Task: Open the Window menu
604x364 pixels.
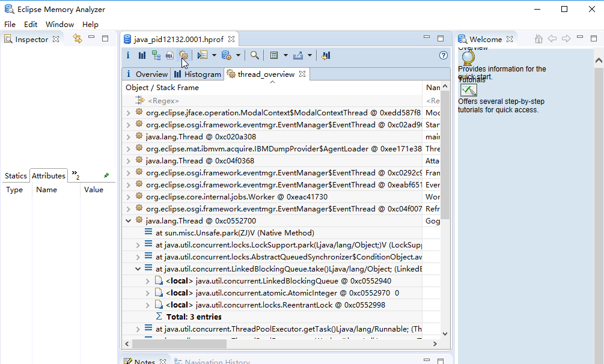Action: pyautogui.click(x=59, y=24)
